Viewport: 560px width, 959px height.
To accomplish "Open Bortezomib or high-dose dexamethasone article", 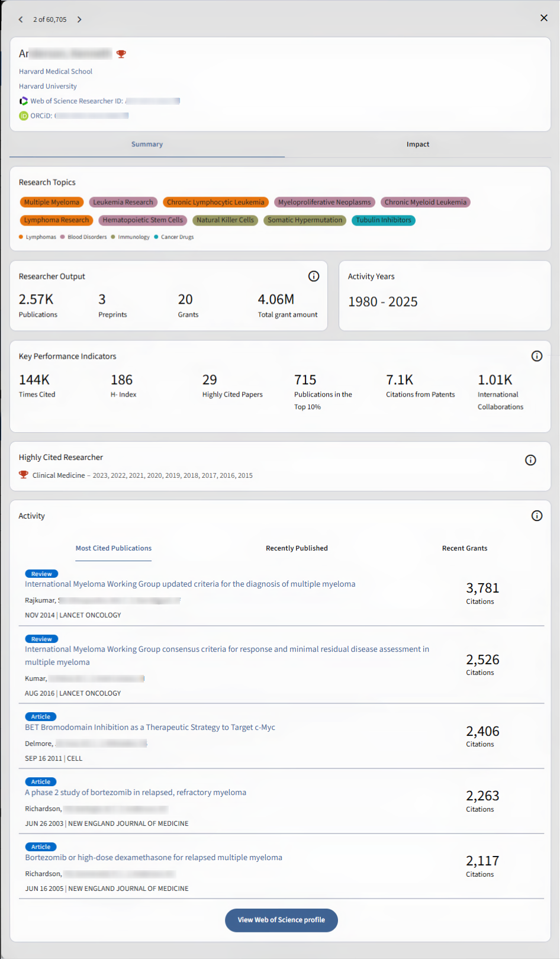I will tap(153, 858).
